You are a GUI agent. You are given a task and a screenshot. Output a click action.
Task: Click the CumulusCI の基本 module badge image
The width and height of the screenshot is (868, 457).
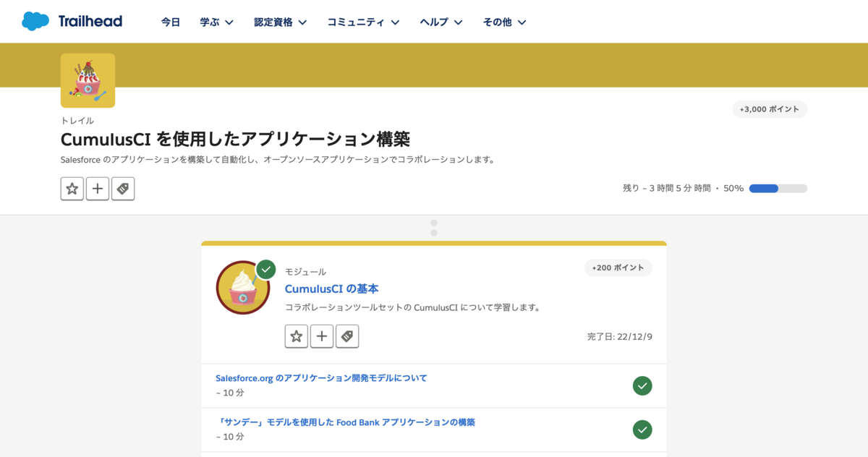[x=243, y=287]
